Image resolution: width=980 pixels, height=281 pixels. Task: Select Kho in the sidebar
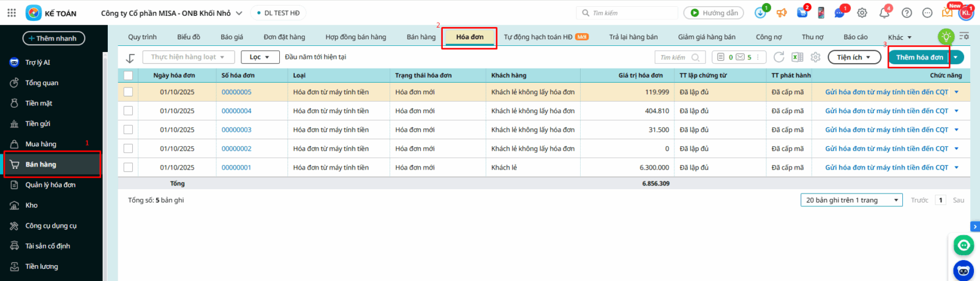tap(31, 205)
